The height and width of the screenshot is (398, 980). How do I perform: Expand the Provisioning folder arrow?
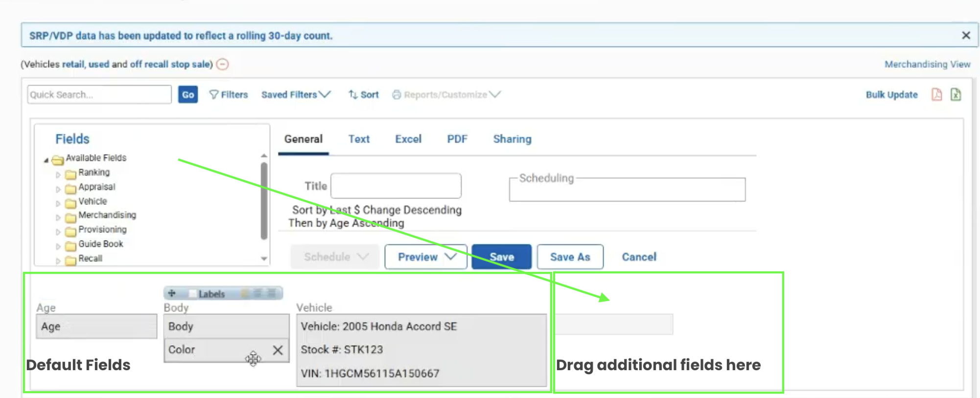(58, 232)
